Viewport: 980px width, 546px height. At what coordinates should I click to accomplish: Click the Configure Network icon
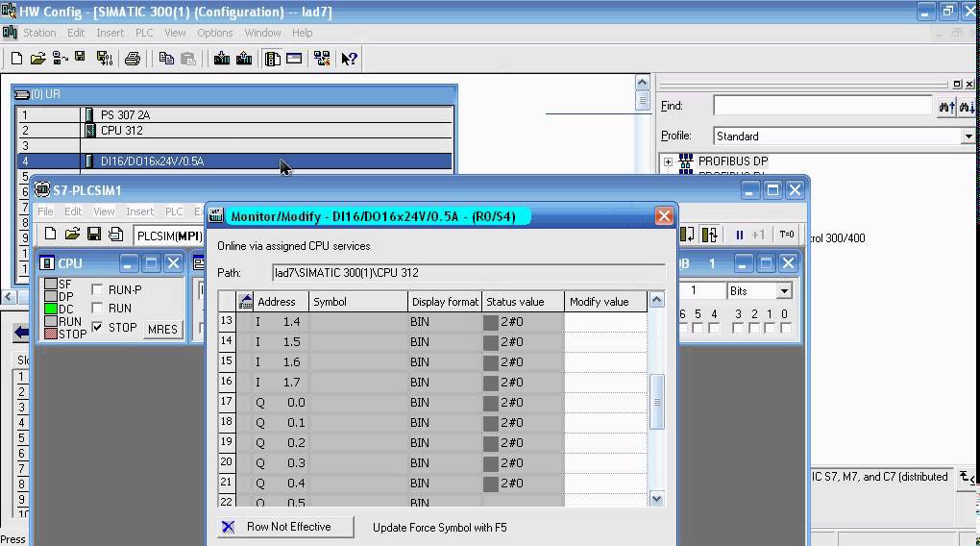point(322,59)
